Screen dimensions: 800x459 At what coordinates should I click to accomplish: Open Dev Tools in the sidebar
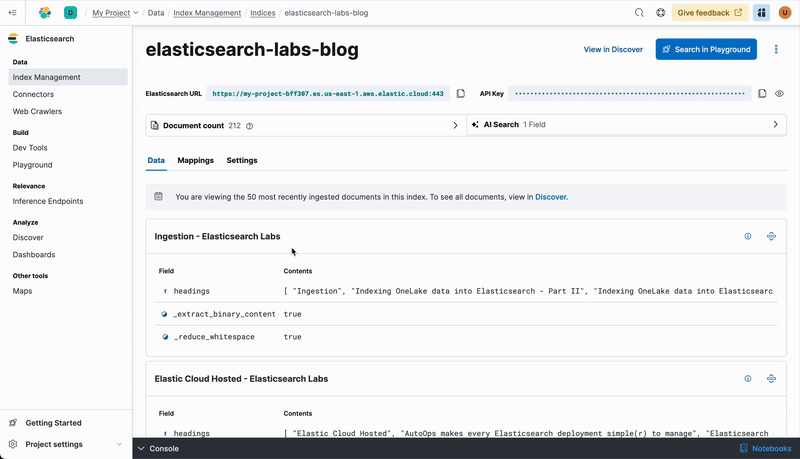click(30, 148)
